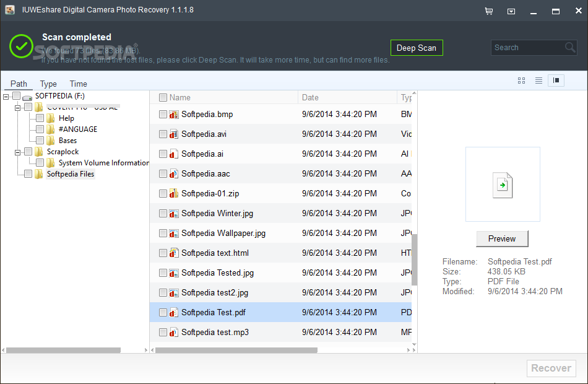This screenshot has width=588, height=384.
Task: Switch to the Path tab
Action: tap(19, 84)
